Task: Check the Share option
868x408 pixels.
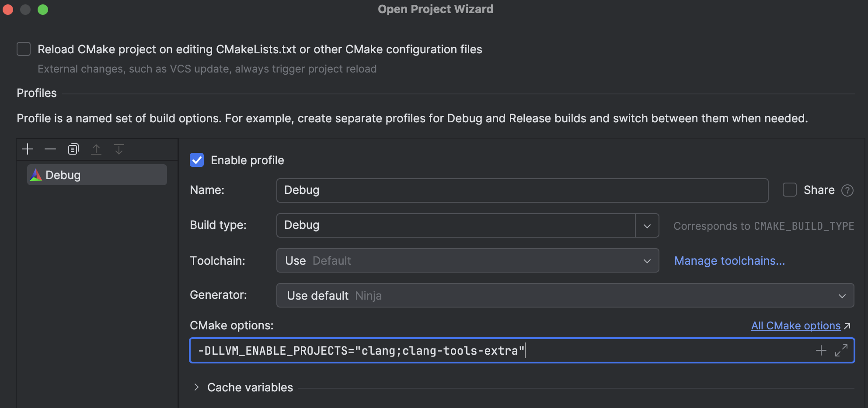Action: point(789,190)
